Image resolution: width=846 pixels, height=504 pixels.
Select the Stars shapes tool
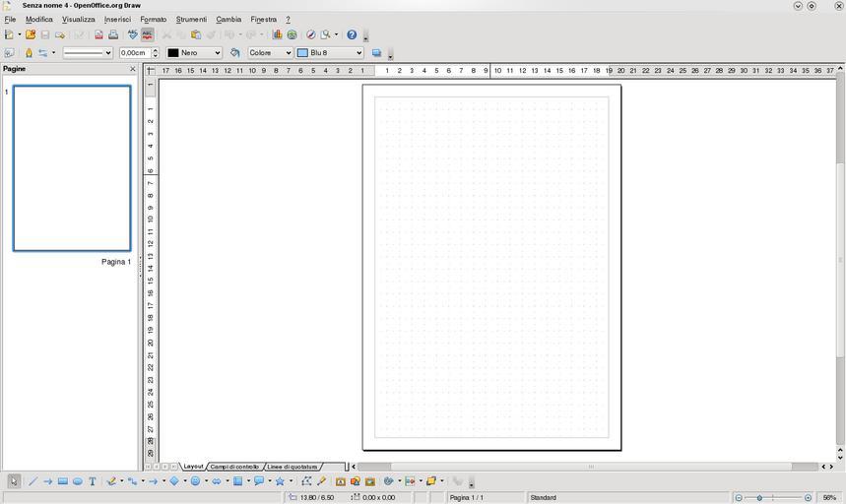[x=280, y=481]
